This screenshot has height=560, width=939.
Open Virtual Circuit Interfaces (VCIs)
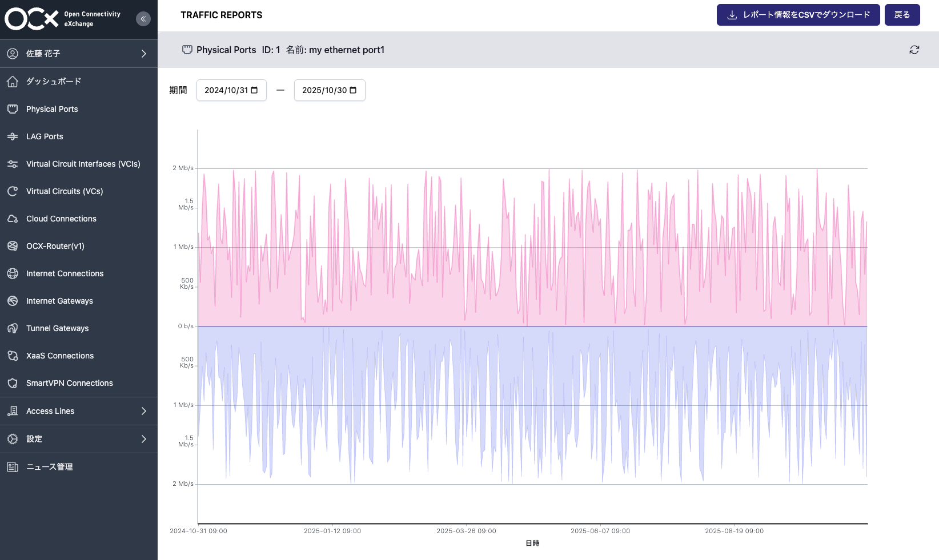[83, 164]
